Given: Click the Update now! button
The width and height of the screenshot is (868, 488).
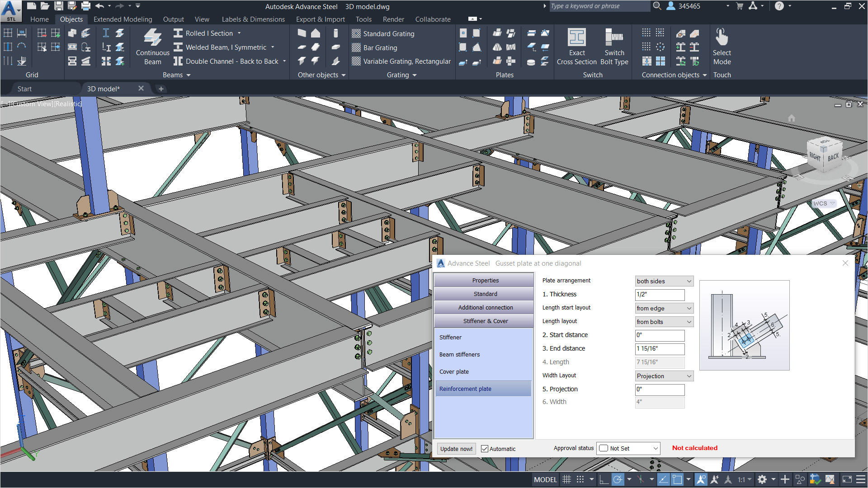Looking at the screenshot, I should click(x=456, y=449).
